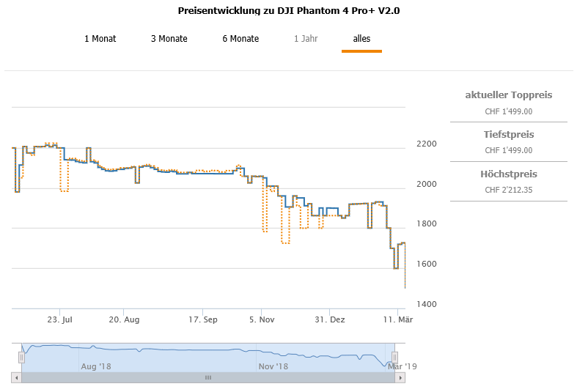The height and width of the screenshot is (392, 577).
Task: Show the 6 Monate price history
Action: (x=240, y=39)
